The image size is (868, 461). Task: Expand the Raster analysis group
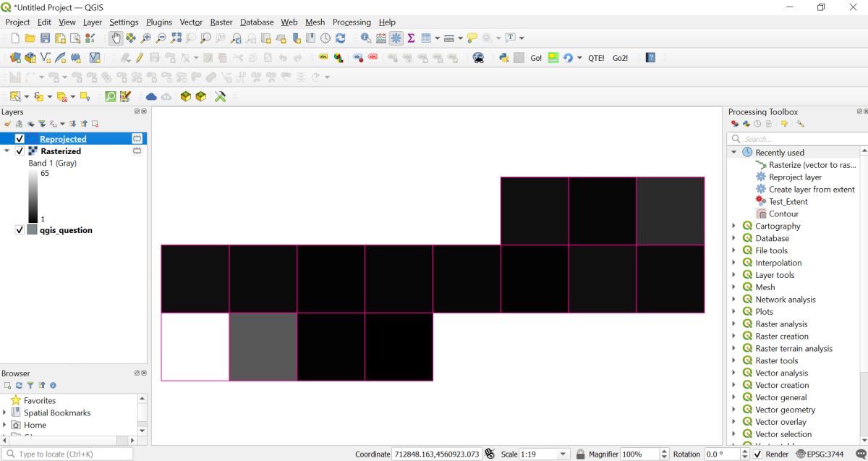click(x=733, y=324)
